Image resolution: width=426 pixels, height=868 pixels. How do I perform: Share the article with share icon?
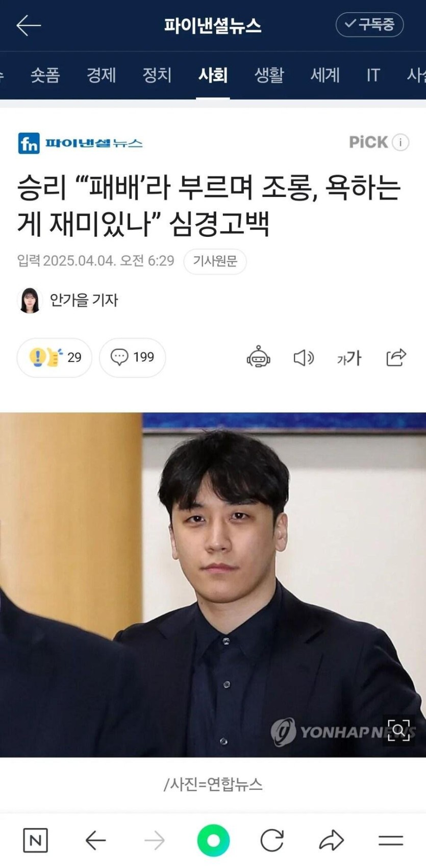(396, 357)
